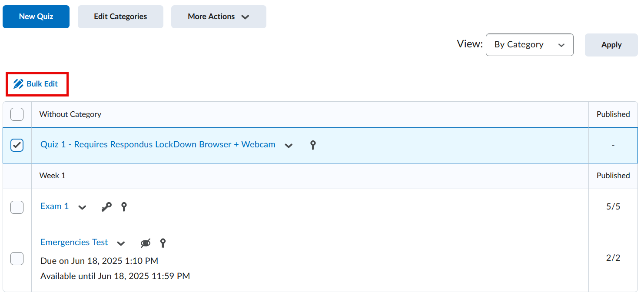
Task: Click the Edit Categories button
Action: click(x=120, y=17)
